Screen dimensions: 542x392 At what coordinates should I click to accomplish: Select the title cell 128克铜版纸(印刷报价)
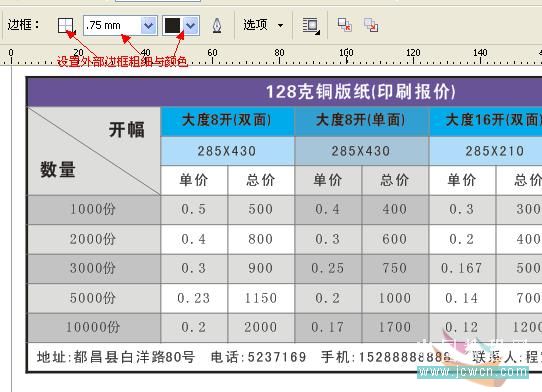click(x=360, y=92)
